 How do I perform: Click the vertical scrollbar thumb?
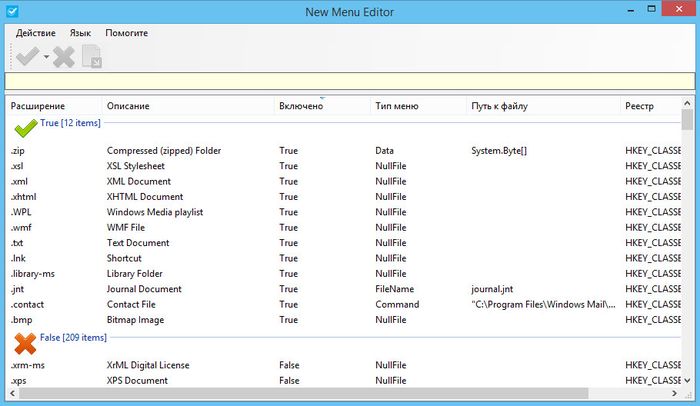click(687, 122)
